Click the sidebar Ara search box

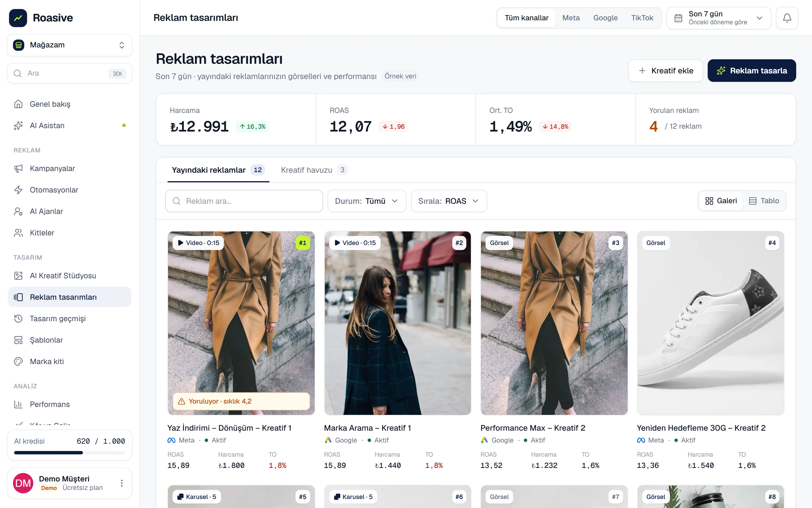69,73
